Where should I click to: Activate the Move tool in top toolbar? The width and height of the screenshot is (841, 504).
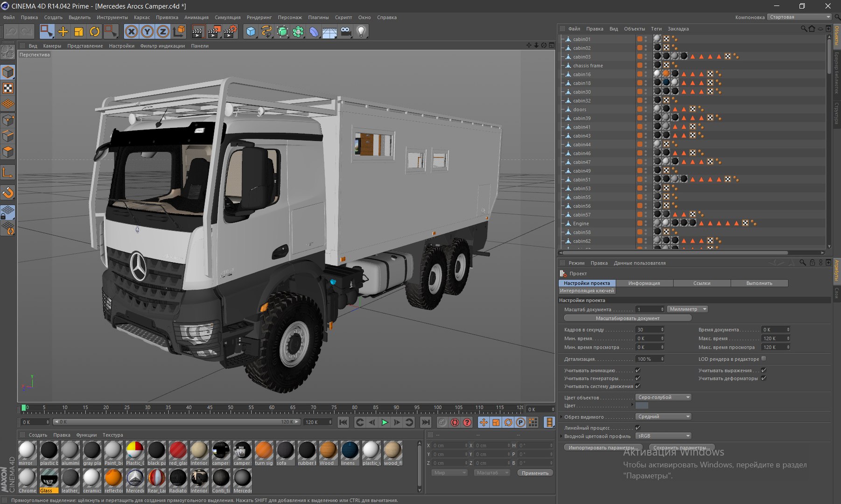click(63, 31)
